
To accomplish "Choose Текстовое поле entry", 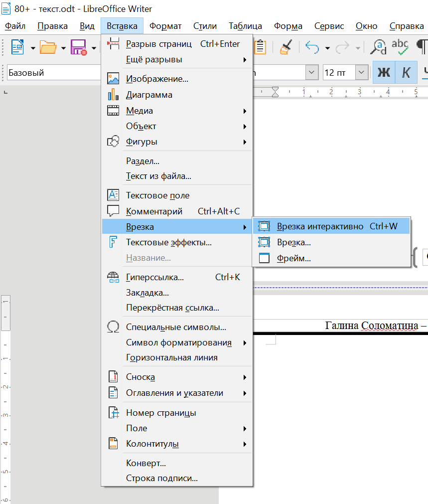I will pos(177,195).
